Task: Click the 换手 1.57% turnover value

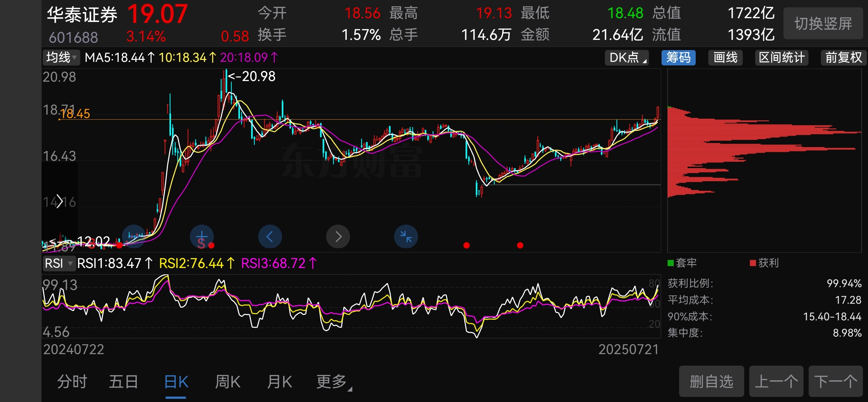Action: click(361, 35)
